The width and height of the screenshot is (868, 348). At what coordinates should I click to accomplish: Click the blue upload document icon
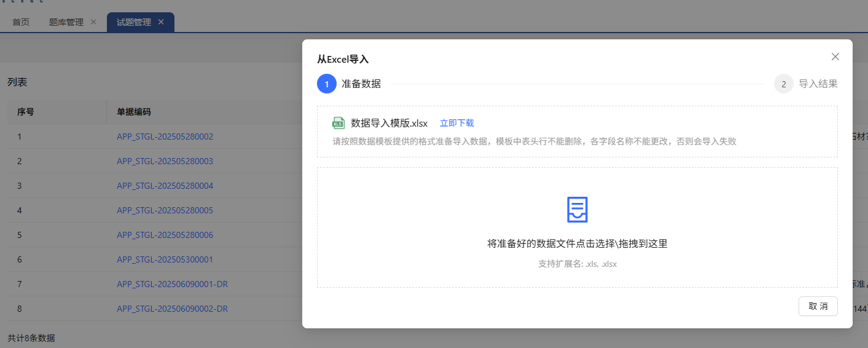pos(577,210)
